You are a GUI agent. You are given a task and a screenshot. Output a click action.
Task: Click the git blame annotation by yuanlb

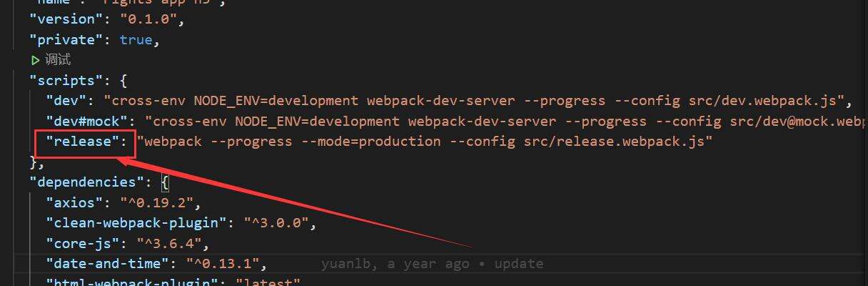coord(431,264)
